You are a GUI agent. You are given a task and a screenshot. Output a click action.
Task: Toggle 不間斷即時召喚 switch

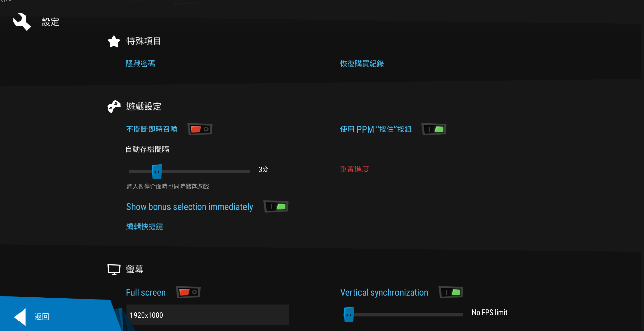tap(200, 129)
